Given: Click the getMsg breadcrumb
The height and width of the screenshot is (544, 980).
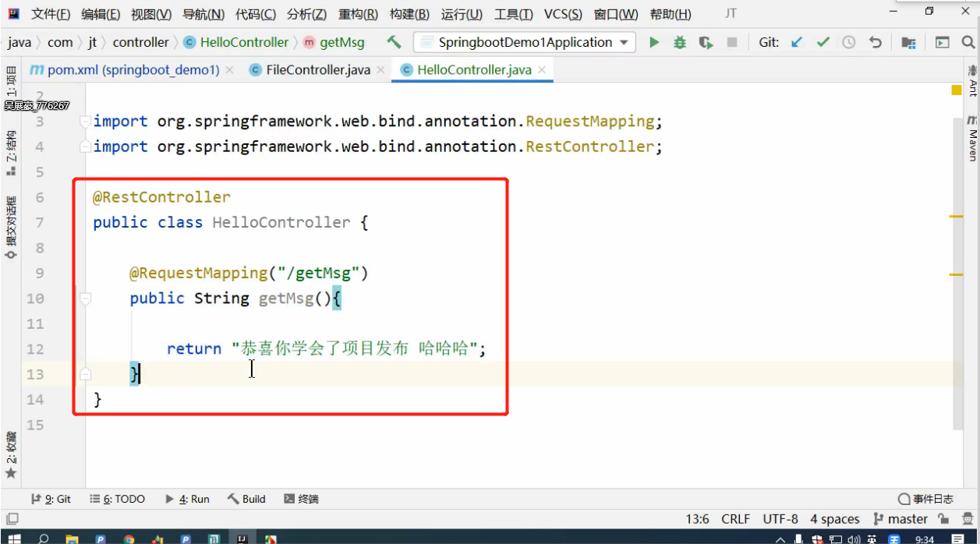Looking at the screenshot, I should (x=334, y=42).
